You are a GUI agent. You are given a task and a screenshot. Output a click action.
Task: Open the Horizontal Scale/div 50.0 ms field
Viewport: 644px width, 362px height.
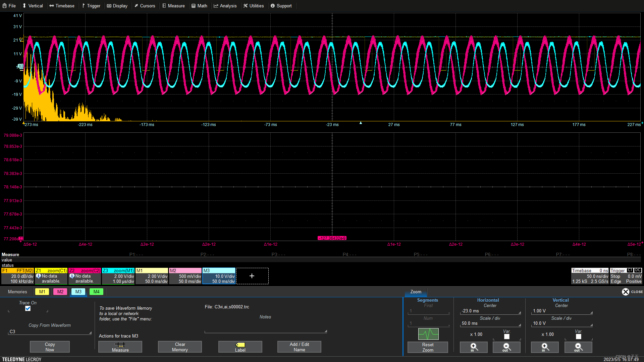coord(490,323)
